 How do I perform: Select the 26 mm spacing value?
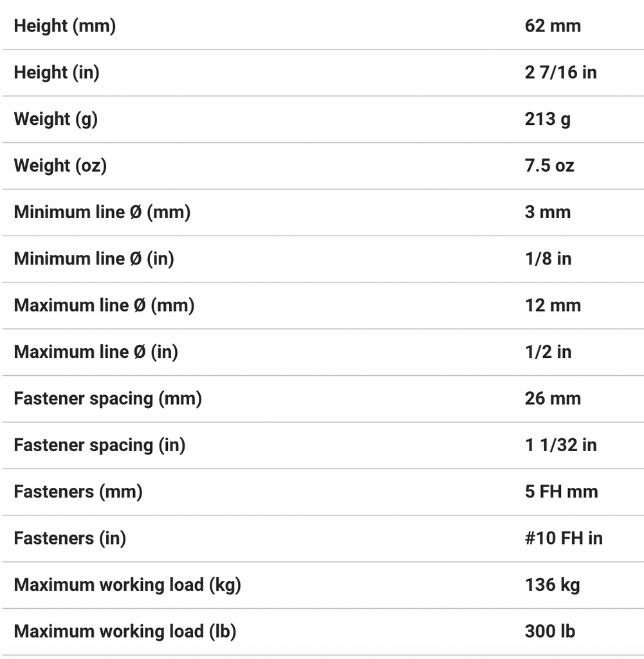(553, 398)
